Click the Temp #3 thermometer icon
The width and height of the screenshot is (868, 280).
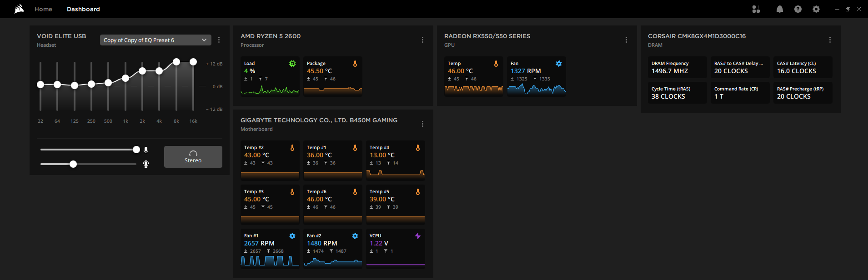(292, 192)
